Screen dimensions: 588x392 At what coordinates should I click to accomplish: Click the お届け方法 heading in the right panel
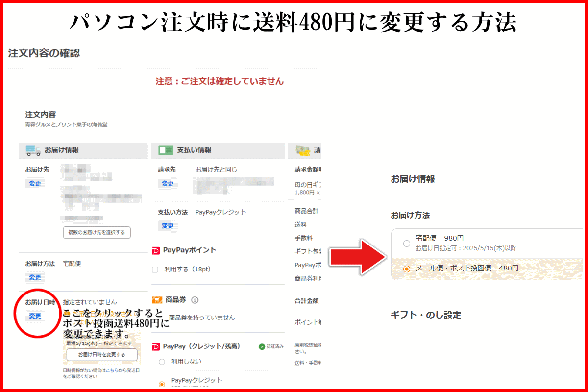coord(410,215)
